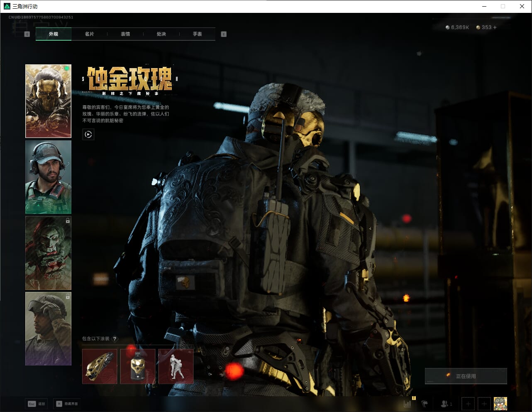Open the player avatar in bottom corner

click(x=500, y=403)
